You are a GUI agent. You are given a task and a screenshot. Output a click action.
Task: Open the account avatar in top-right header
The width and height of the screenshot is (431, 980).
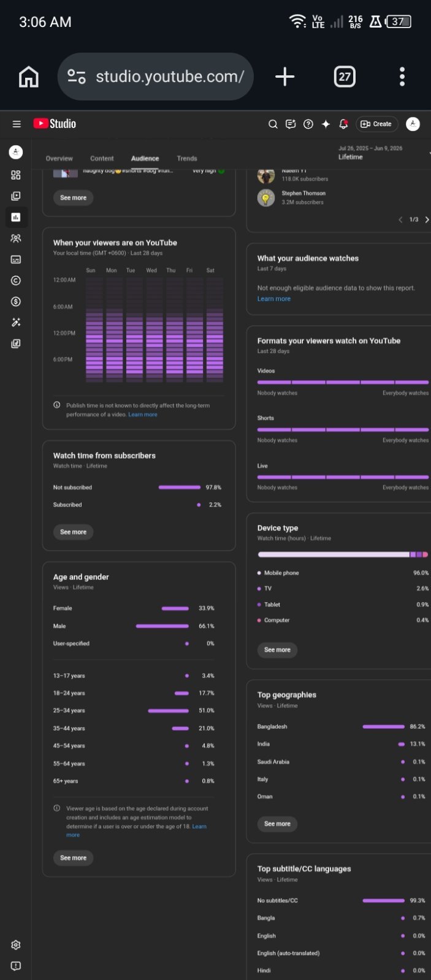pos(413,124)
